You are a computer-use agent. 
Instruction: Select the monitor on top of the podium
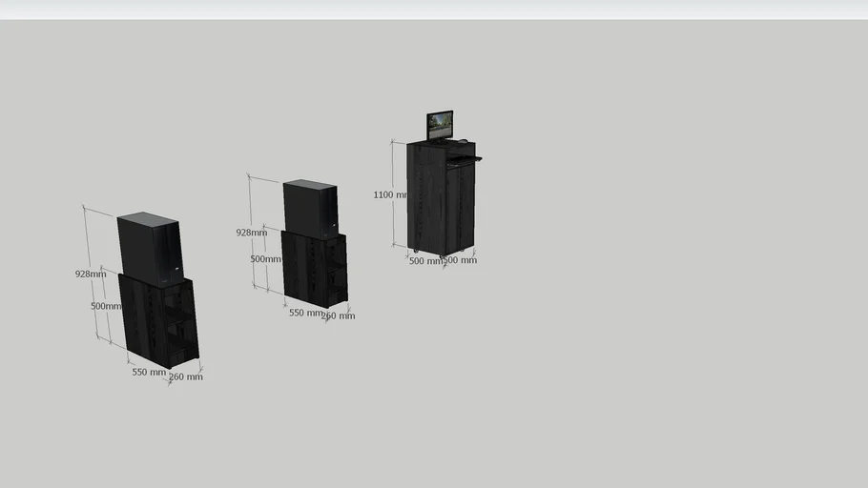tap(440, 126)
